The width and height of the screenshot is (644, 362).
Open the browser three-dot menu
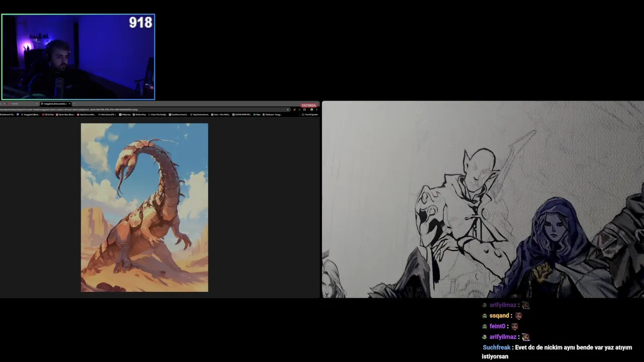click(316, 110)
